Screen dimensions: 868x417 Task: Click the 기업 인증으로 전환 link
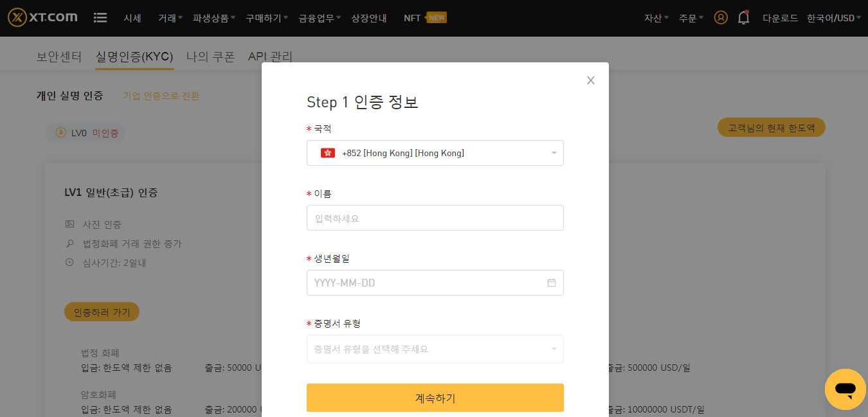(x=161, y=96)
